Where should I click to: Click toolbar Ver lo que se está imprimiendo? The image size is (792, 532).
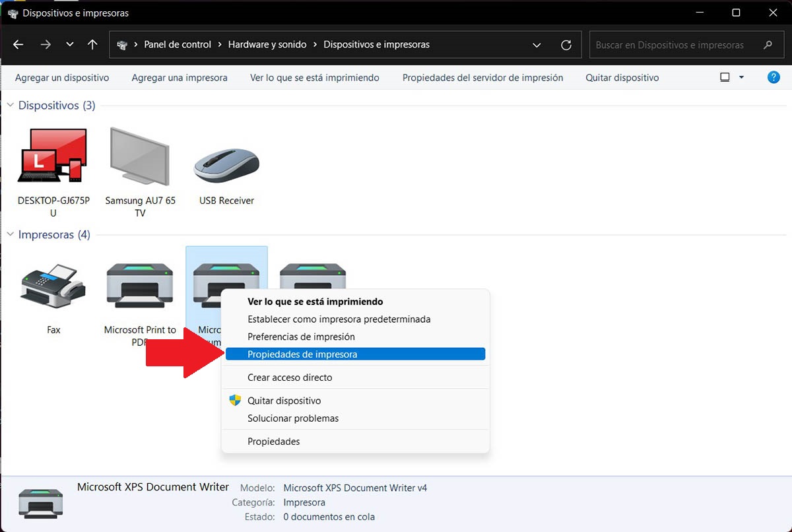click(315, 78)
